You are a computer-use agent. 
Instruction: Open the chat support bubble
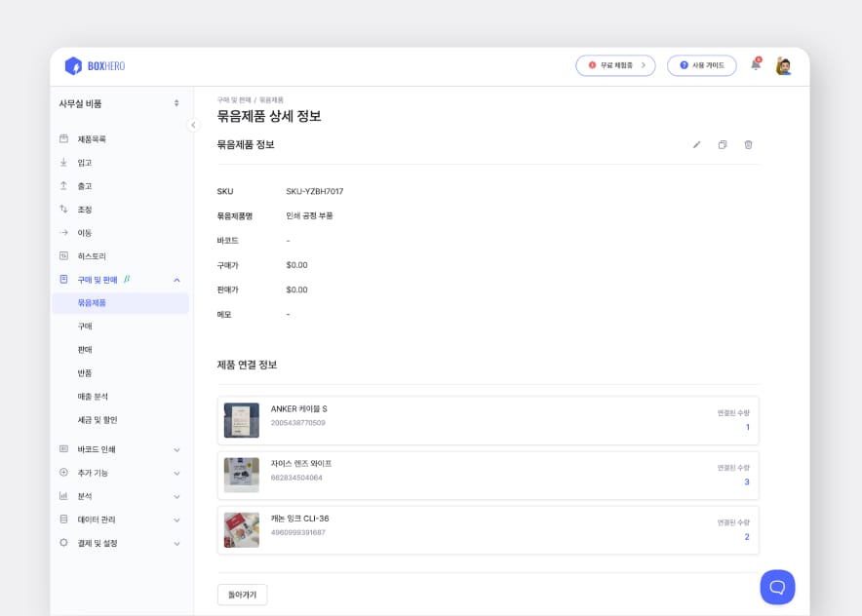[x=777, y=587]
